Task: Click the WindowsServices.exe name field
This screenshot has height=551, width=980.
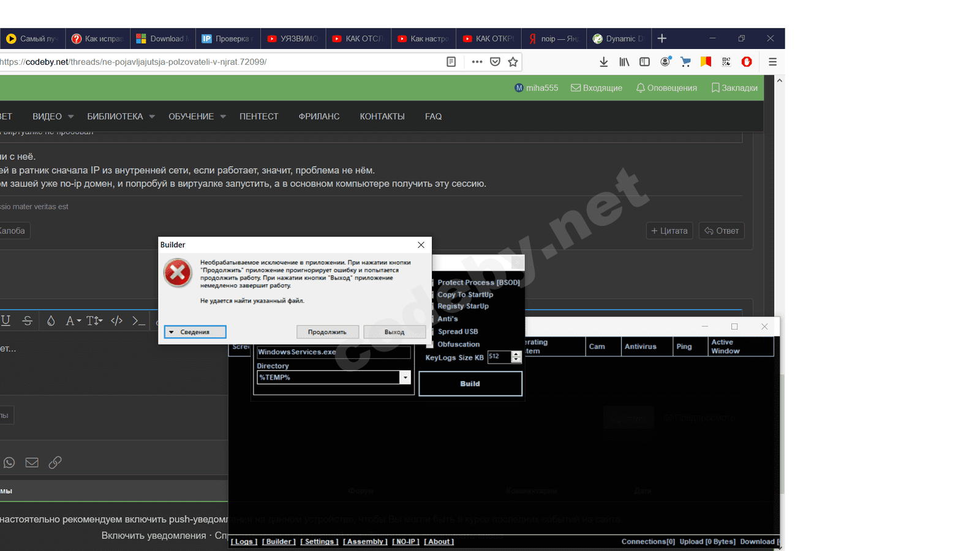Action: pyautogui.click(x=334, y=352)
